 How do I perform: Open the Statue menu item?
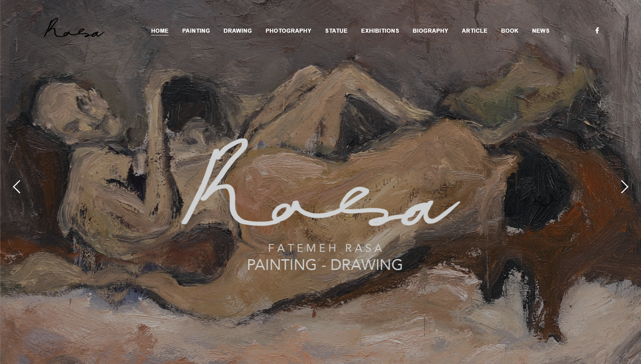(x=336, y=31)
